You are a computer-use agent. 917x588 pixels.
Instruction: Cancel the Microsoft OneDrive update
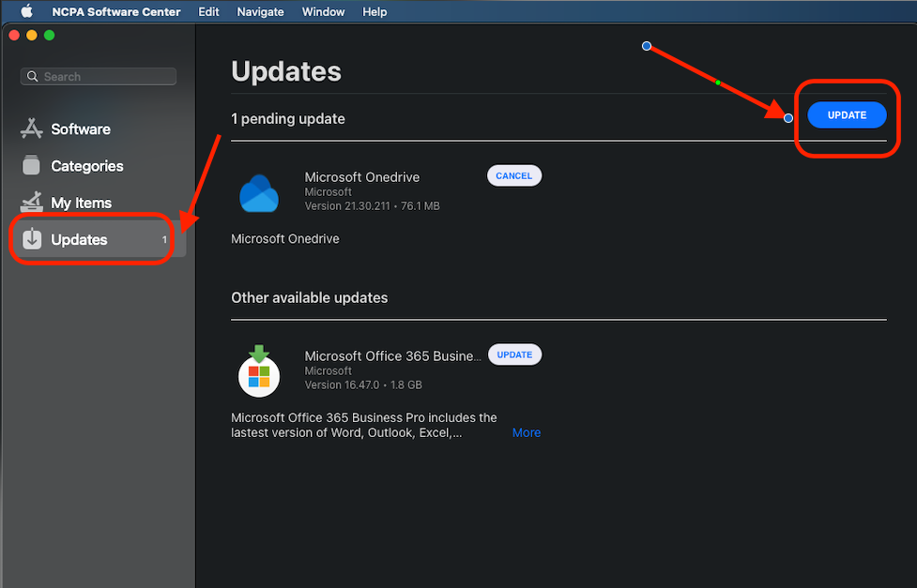pyautogui.click(x=513, y=176)
